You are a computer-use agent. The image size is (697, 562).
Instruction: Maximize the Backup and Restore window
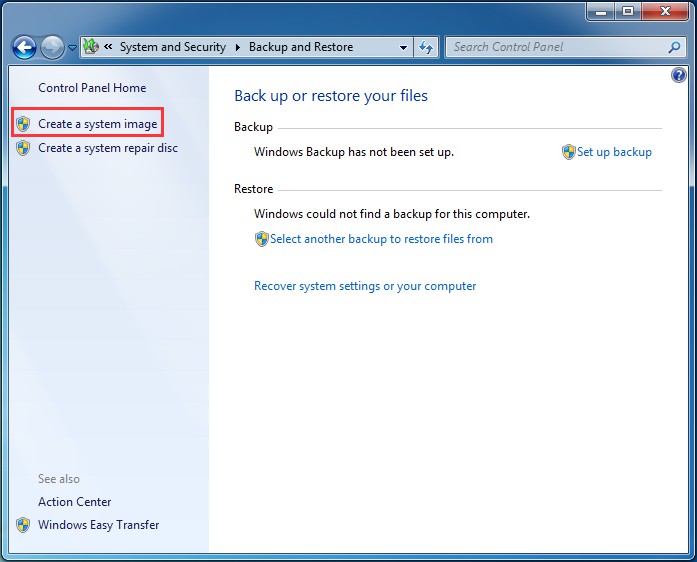point(628,12)
